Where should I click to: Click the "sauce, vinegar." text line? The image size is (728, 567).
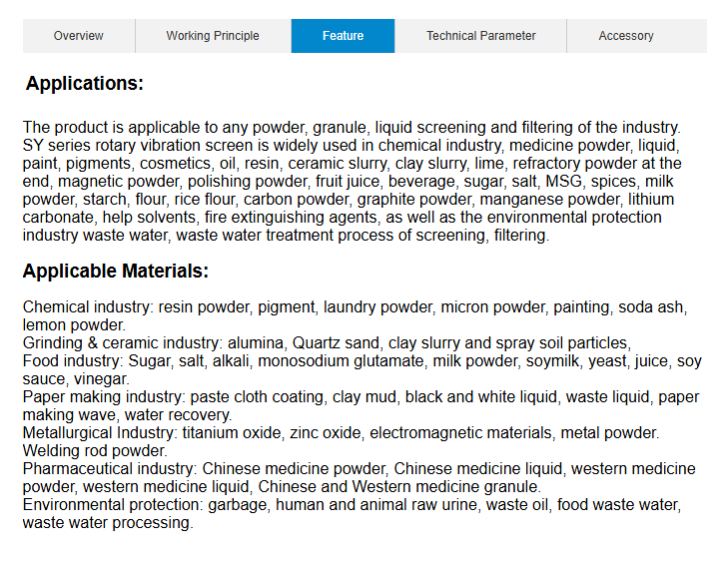(76, 379)
